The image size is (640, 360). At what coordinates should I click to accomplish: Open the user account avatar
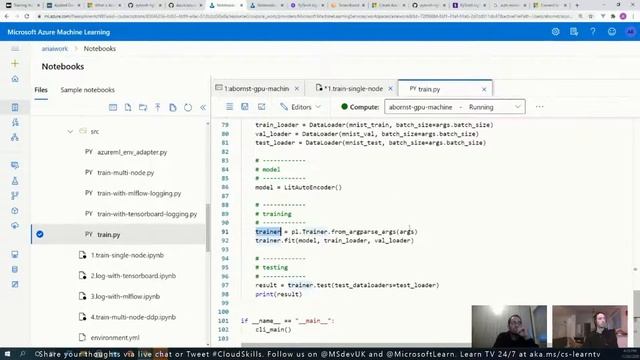pos(630,32)
